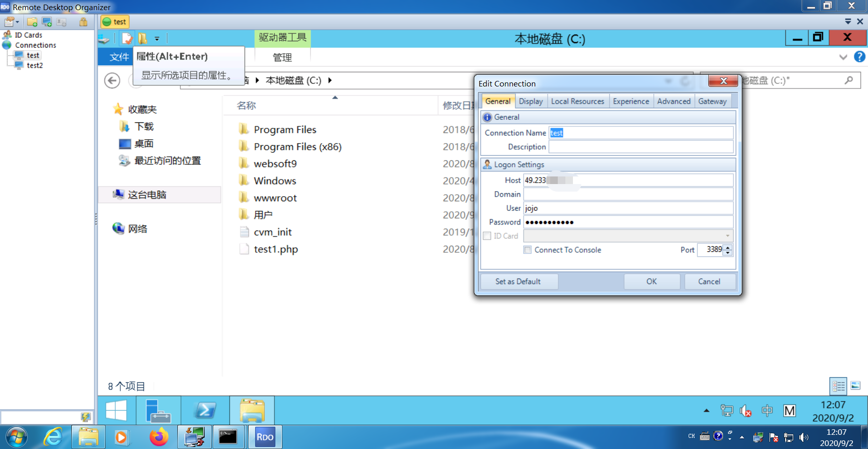This screenshot has width=868, height=449.
Task: Select the test connection in tree
Action: tap(33, 55)
